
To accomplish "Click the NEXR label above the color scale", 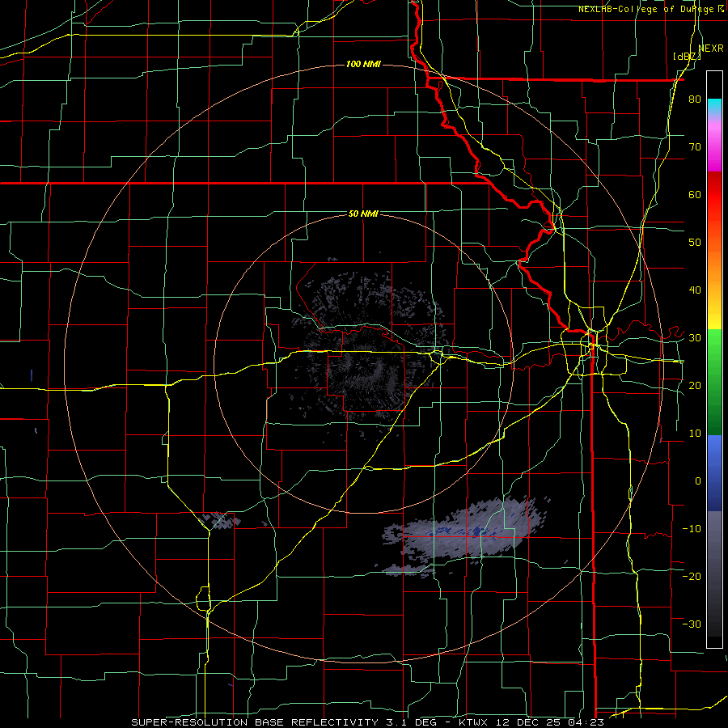I will click(711, 48).
